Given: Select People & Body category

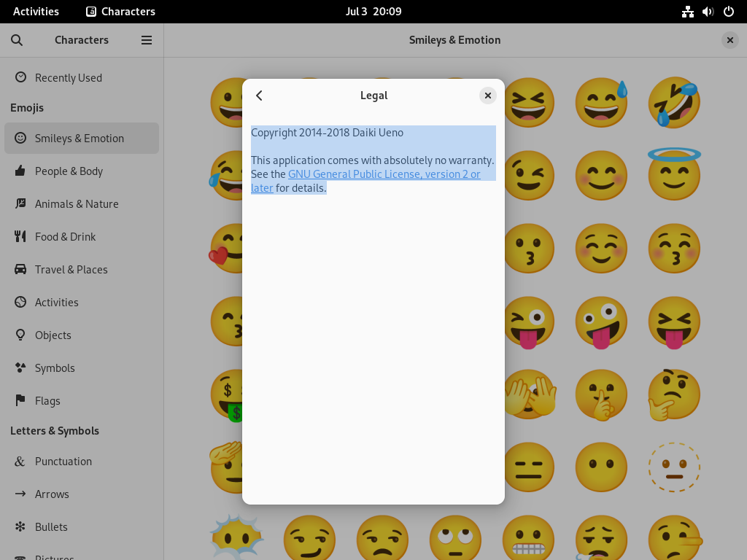Looking at the screenshot, I should (x=82, y=171).
